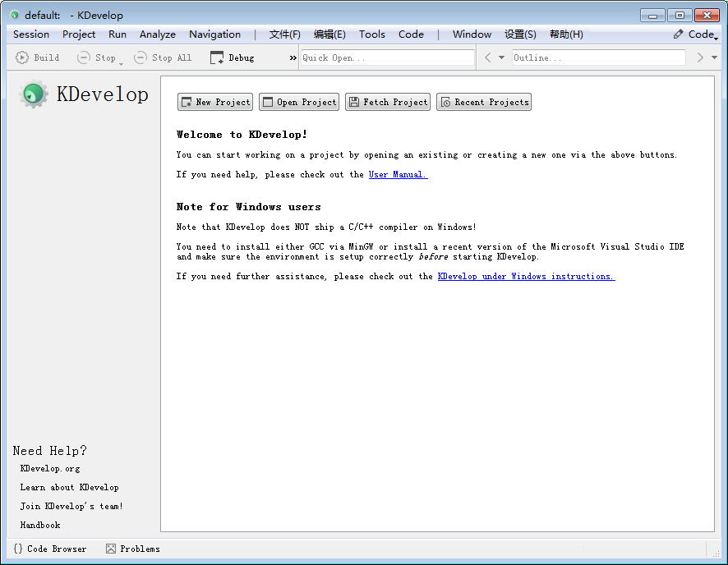Click the Stop toolbar button
Screen dimensions: 728x565
click(x=96, y=57)
